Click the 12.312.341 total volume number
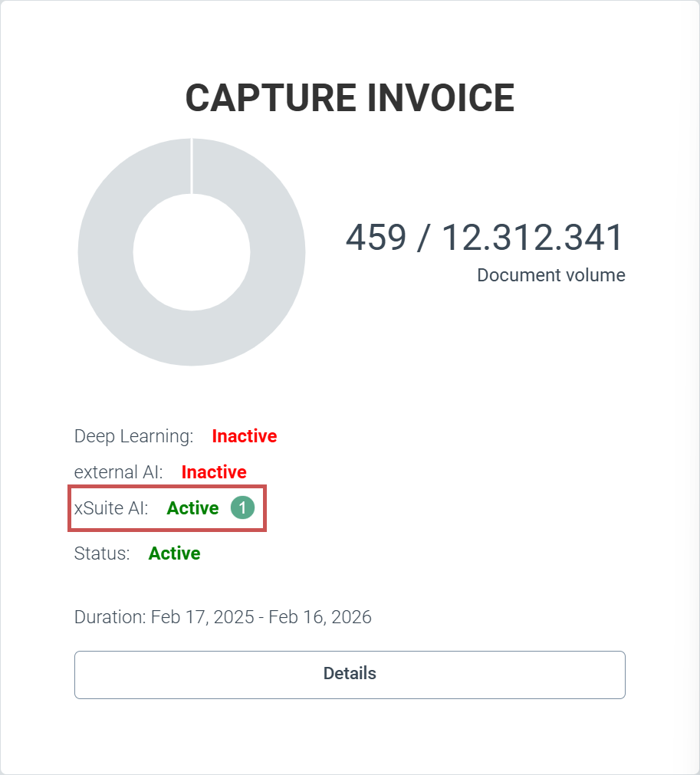This screenshot has height=775, width=700. tap(532, 238)
